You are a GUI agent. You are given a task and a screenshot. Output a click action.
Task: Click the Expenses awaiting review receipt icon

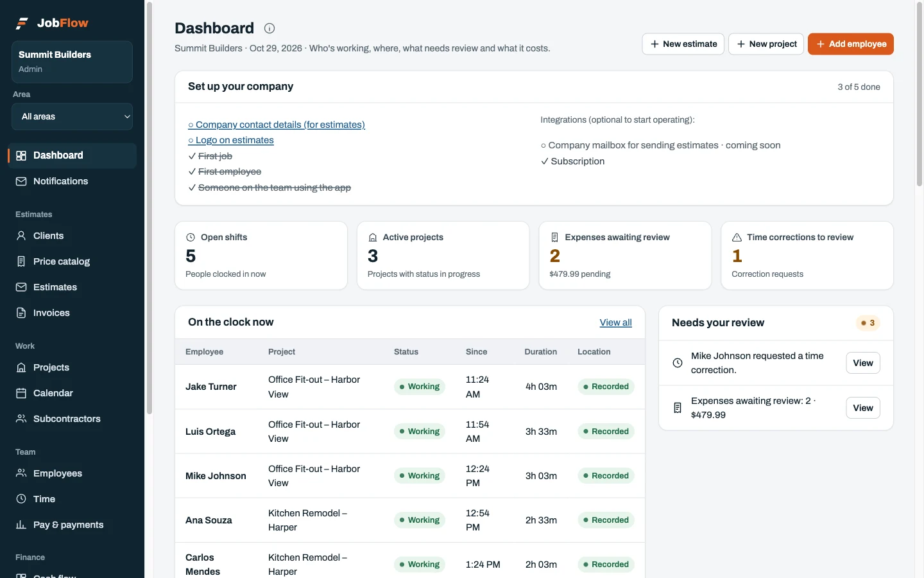(x=555, y=237)
